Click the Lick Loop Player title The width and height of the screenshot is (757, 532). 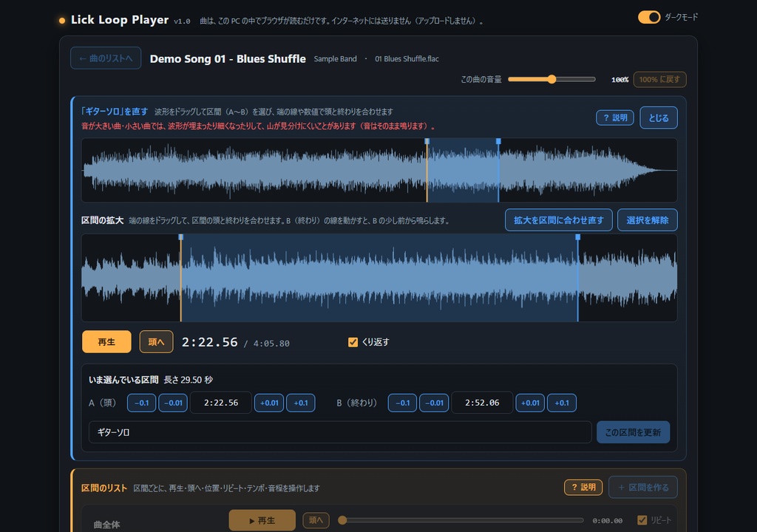(120, 20)
